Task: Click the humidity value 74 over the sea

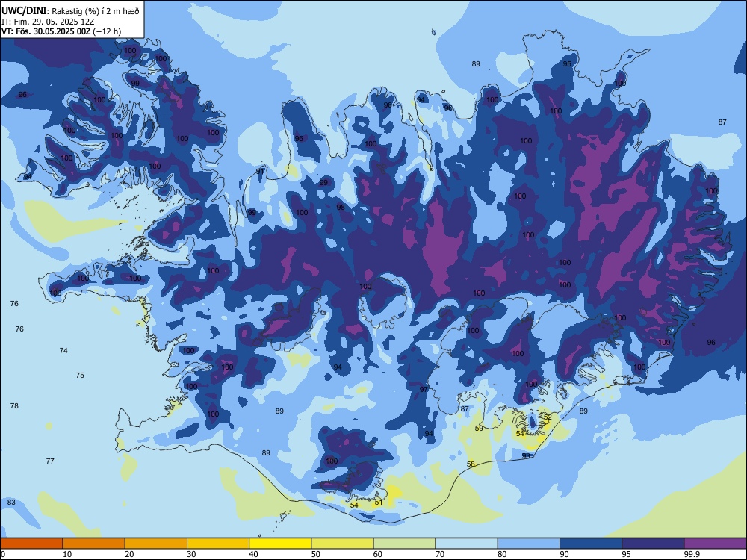Action: (x=63, y=350)
